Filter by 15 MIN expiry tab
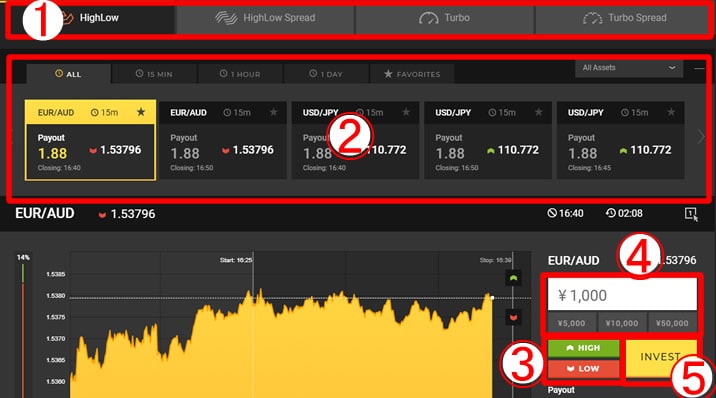 pyautogui.click(x=154, y=74)
